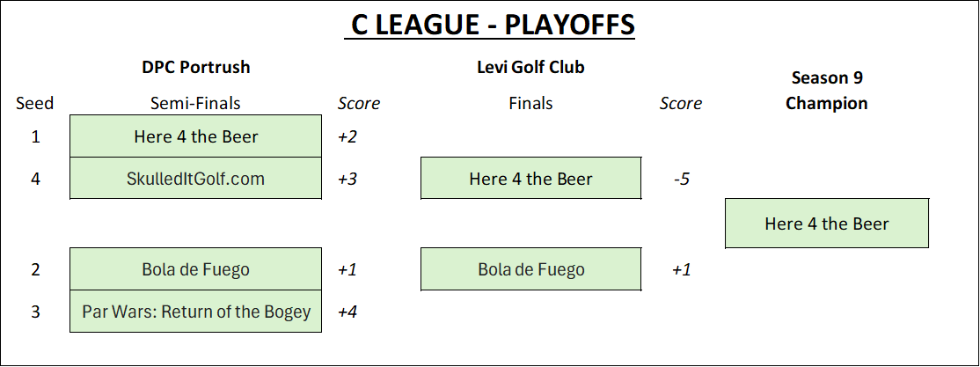
Task: Select Par Wars: Return of the Bogey cell
Action: 196,312
